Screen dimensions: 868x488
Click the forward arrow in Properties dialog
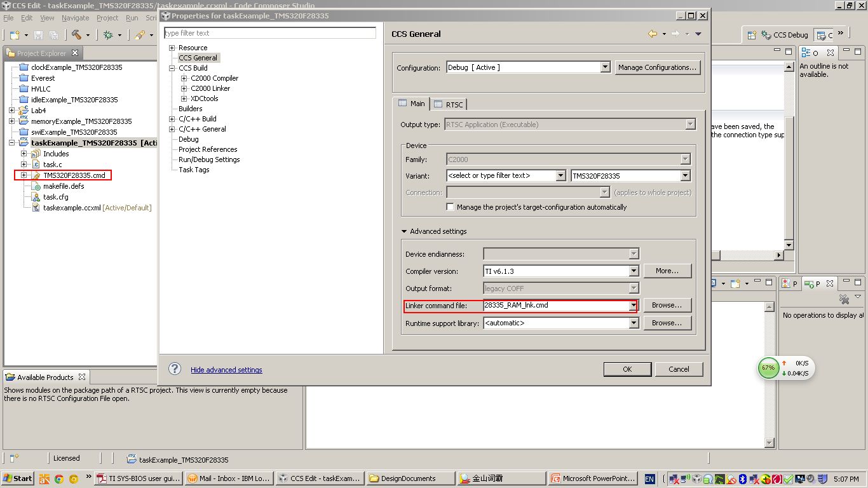[675, 34]
